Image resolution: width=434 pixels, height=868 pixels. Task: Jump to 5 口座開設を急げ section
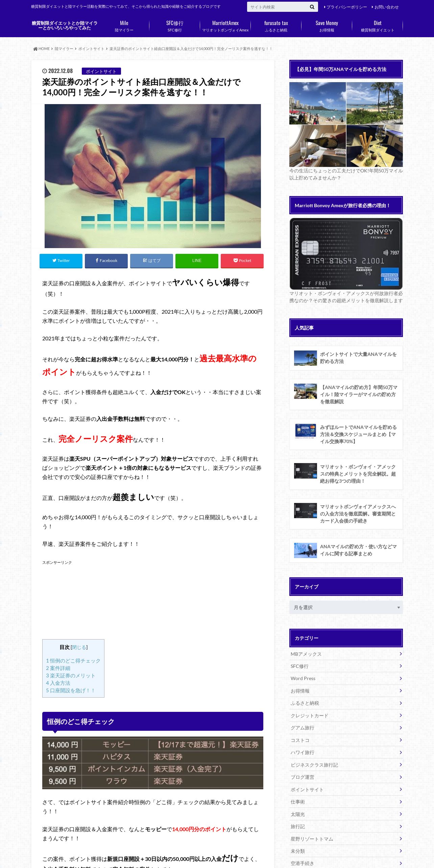pyautogui.click(x=70, y=690)
